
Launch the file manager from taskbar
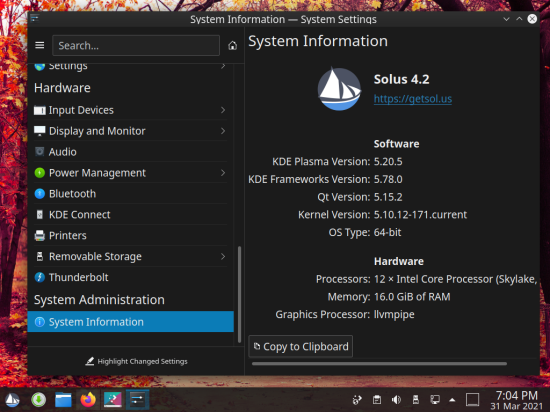tap(63, 400)
